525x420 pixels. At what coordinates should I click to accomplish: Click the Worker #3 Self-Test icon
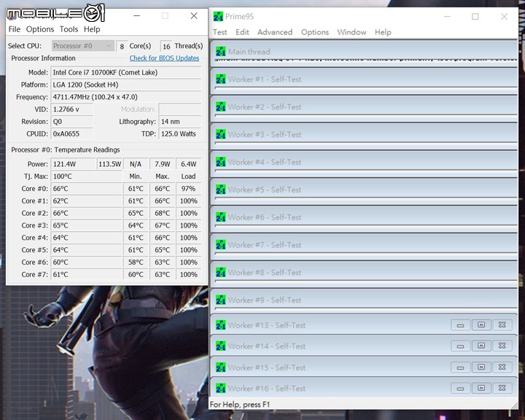[221, 134]
